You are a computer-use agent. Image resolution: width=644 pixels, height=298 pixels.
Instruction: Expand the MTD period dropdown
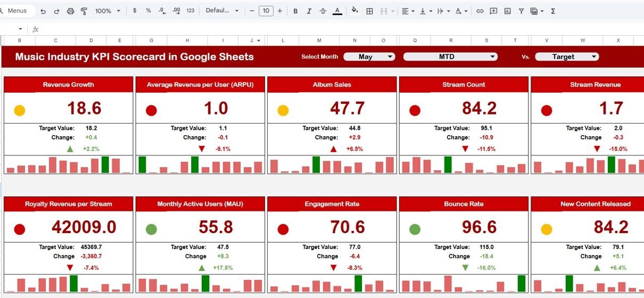tap(450, 56)
